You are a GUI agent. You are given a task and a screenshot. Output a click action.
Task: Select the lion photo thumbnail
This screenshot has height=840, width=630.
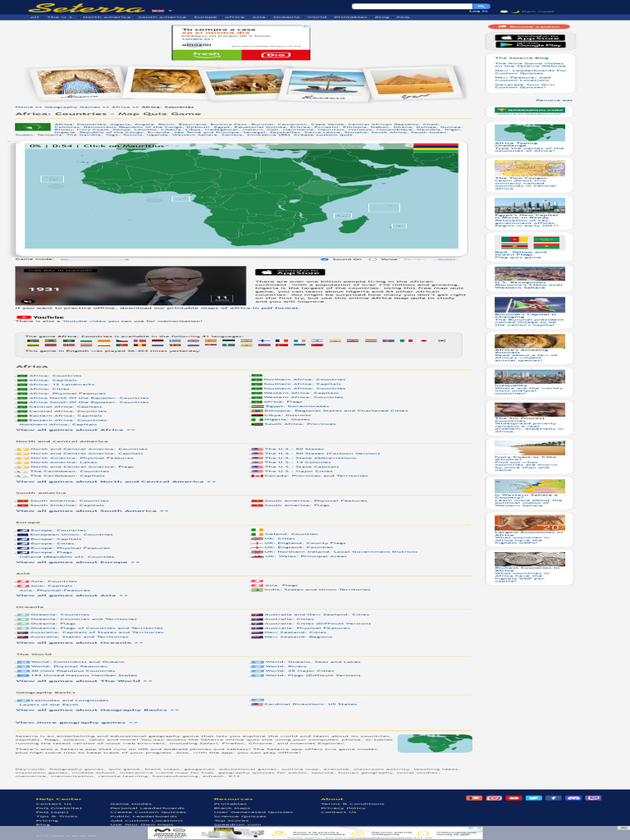[167, 81]
